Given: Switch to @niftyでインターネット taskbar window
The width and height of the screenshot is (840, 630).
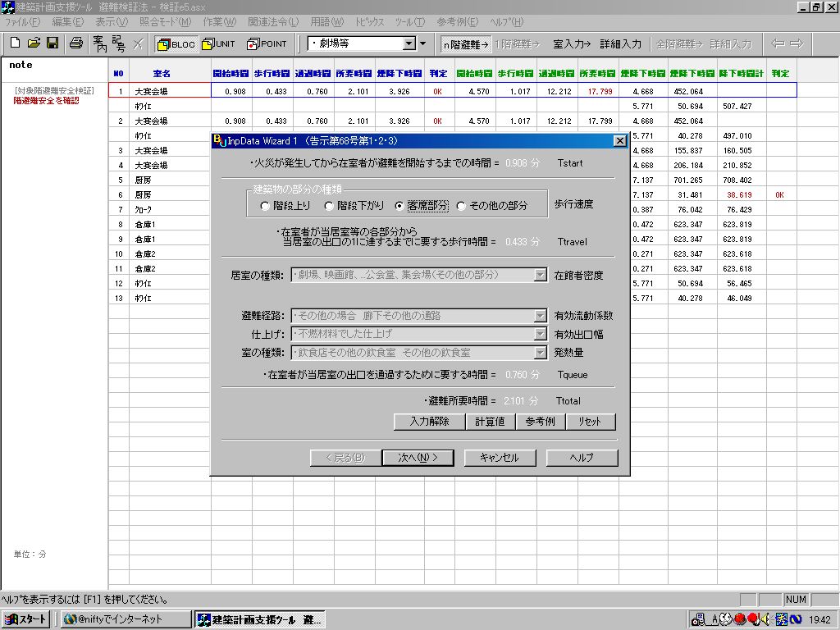Looking at the screenshot, I should 125,619.
